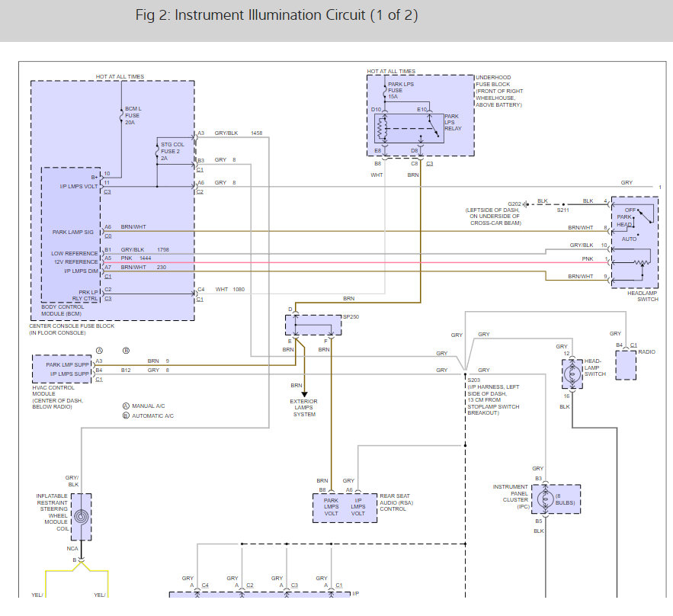This screenshot has height=616, width=673.
Task: Click "REAR SEAT AUDIO (RSA) CONTROL" label
Action: tap(396, 502)
